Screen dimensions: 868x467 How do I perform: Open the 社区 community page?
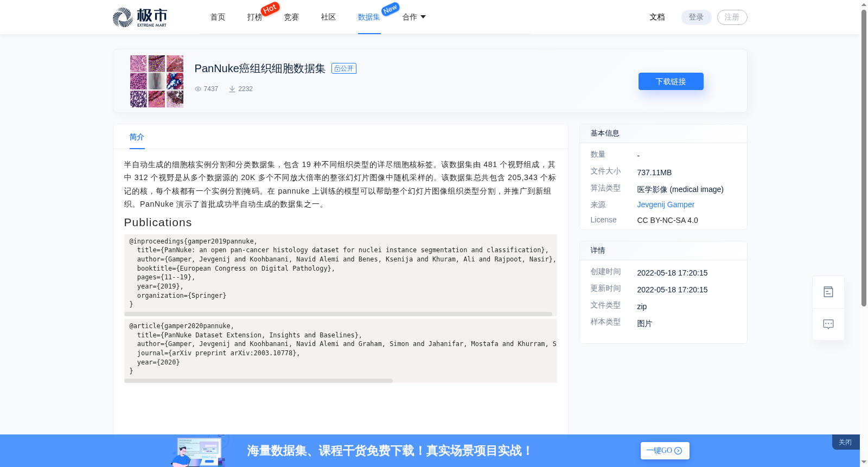click(x=328, y=17)
